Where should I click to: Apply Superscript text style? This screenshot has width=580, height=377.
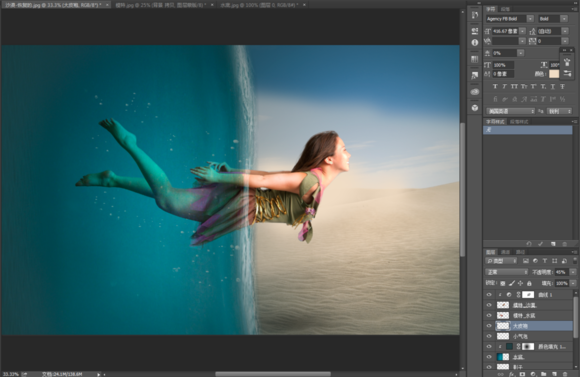click(x=533, y=87)
